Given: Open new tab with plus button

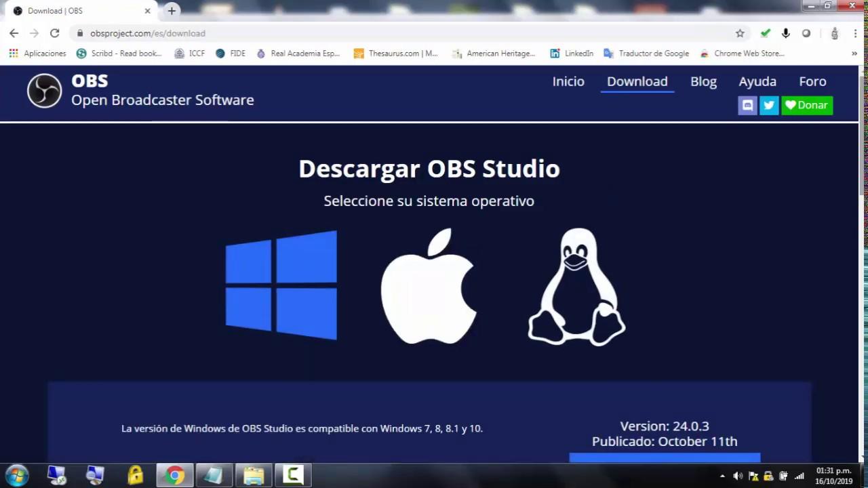Looking at the screenshot, I should tap(172, 11).
